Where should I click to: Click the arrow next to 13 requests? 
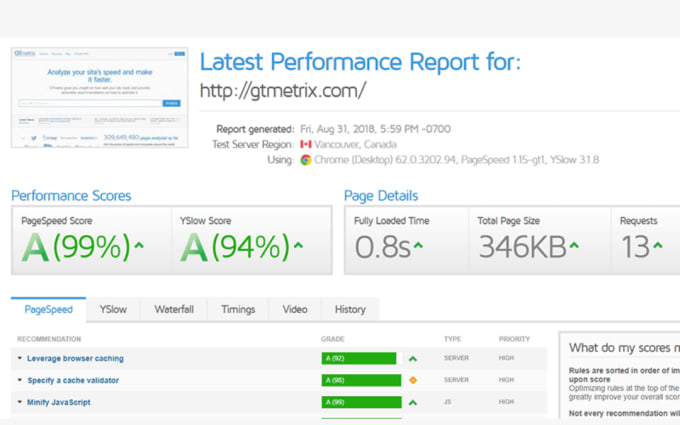click(x=658, y=245)
